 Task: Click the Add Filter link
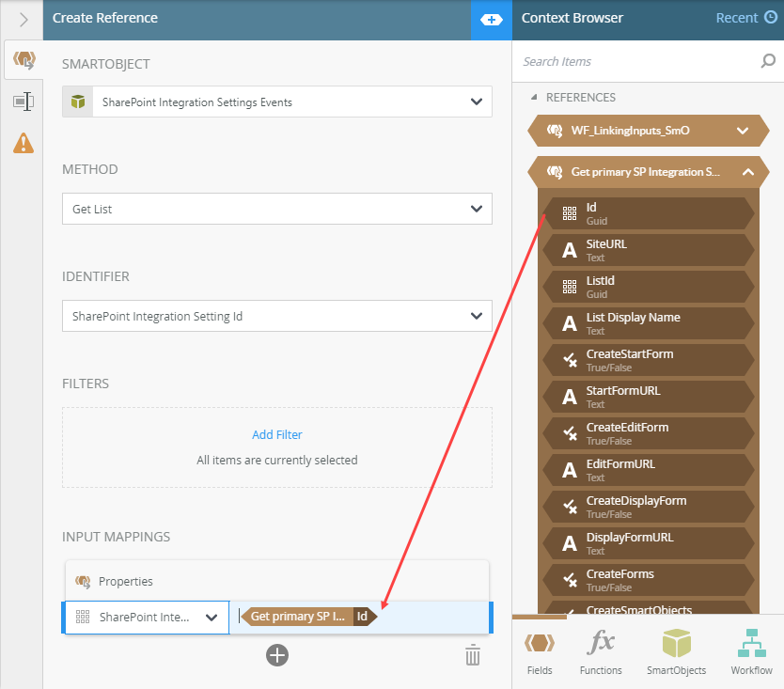point(277,434)
